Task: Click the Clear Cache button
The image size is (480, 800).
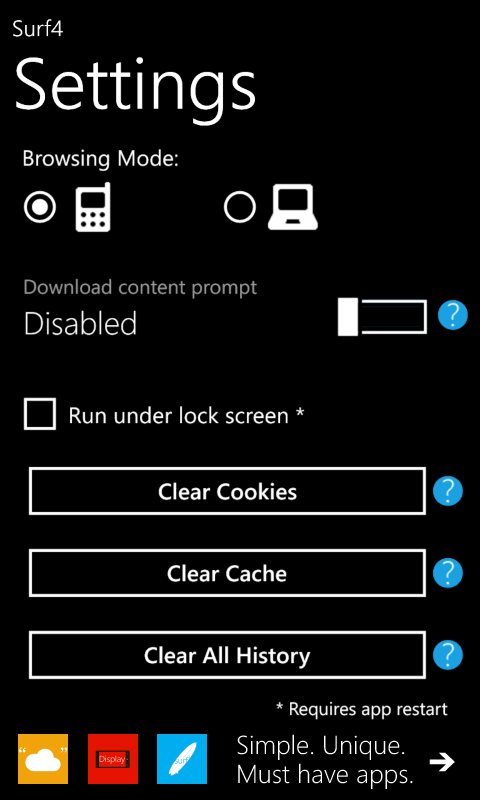Action: (228, 573)
